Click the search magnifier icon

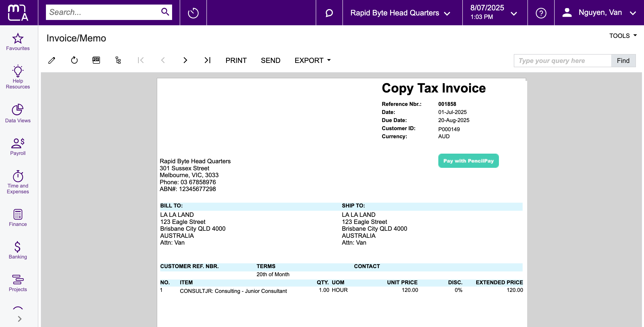point(165,12)
